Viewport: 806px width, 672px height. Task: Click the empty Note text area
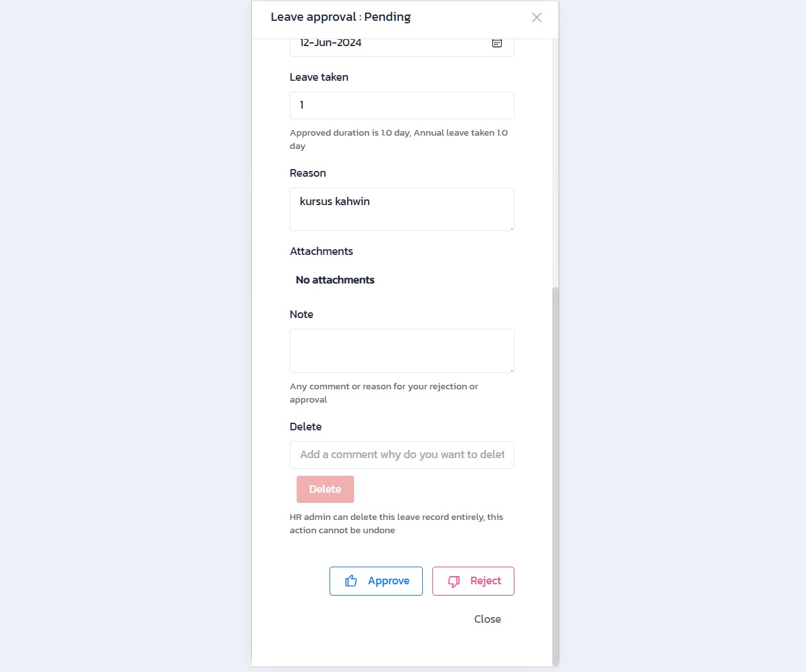401,350
